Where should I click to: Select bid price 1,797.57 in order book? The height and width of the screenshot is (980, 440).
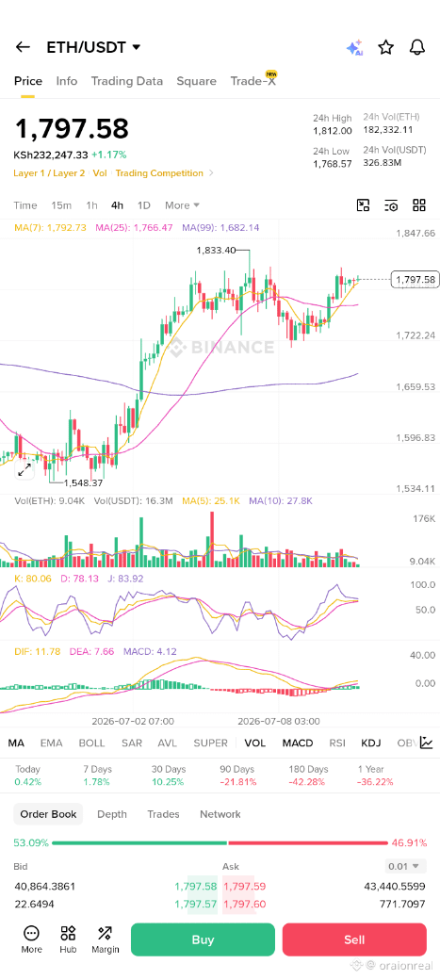(196, 904)
